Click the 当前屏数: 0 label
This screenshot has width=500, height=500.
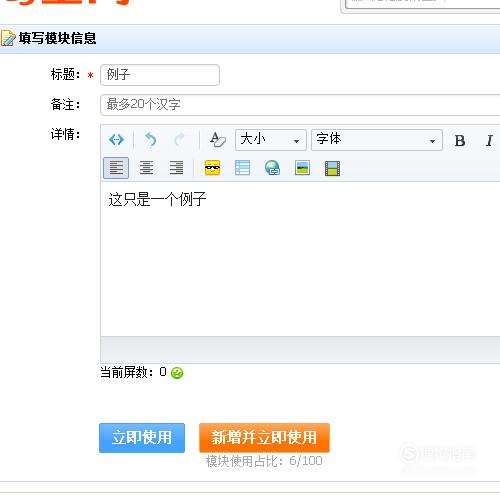pos(133,372)
